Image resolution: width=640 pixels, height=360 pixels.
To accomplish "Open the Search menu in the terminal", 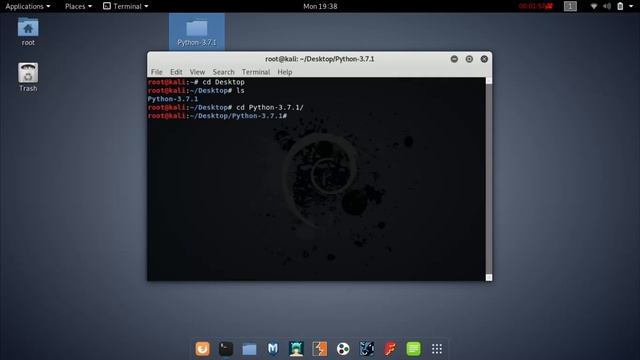I will pyautogui.click(x=223, y=72).
